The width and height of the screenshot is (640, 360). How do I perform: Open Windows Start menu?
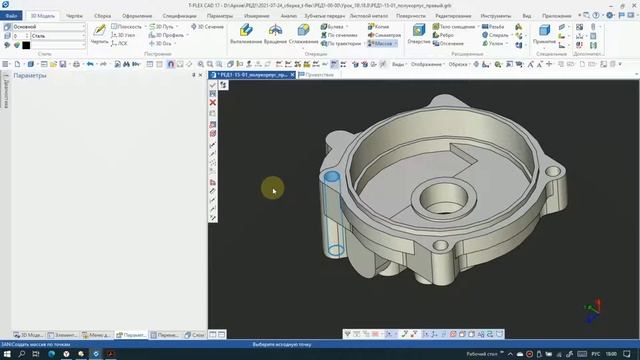[x=7, y=354]
